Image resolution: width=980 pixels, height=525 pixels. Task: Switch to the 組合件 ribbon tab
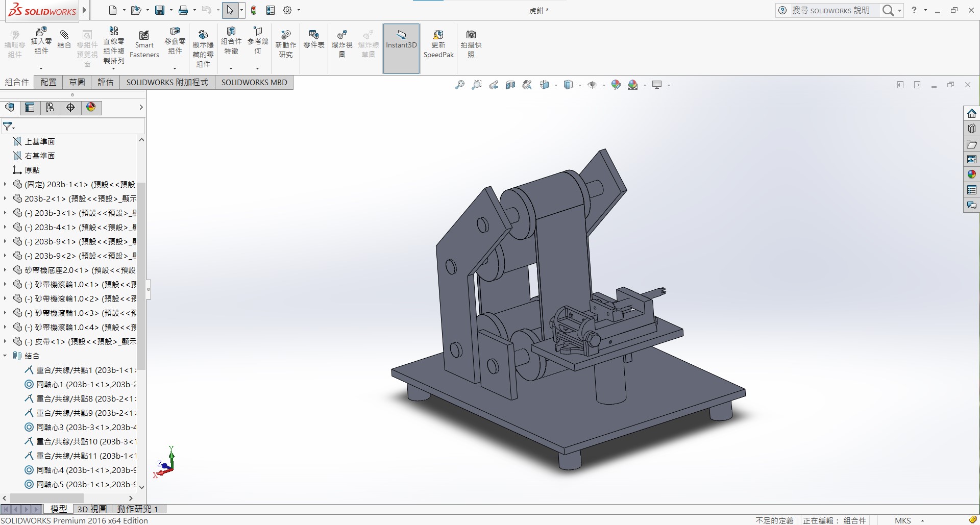coord(17,82)
